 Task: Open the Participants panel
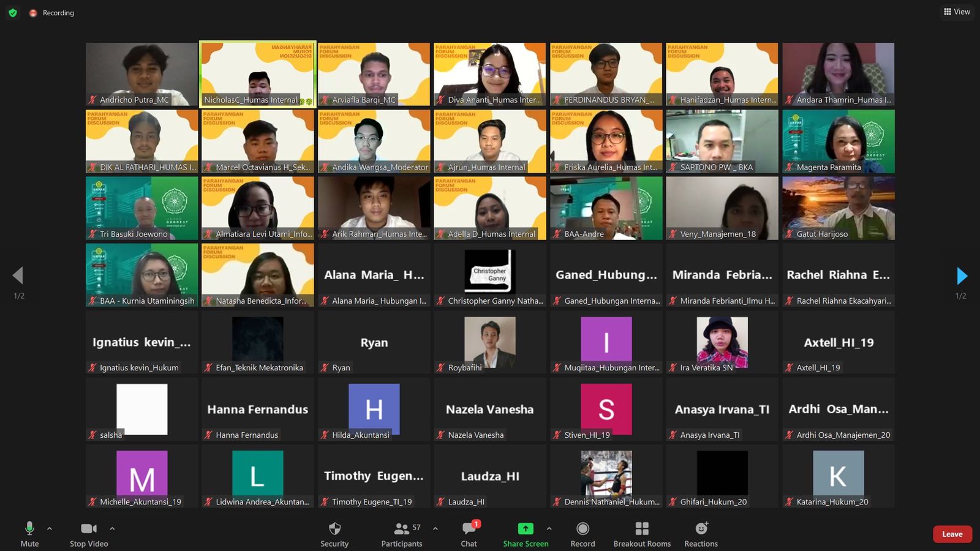402,533
